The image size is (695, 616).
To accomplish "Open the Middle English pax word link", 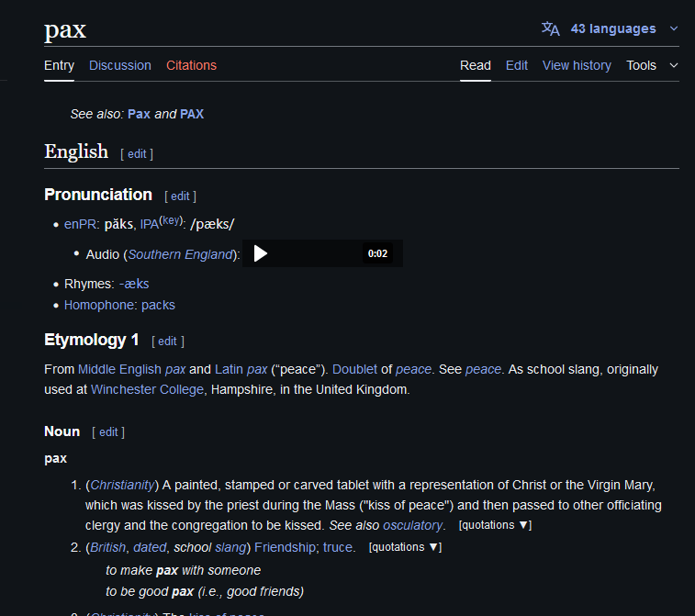I will pyautogui.click(x=175, y=370).
